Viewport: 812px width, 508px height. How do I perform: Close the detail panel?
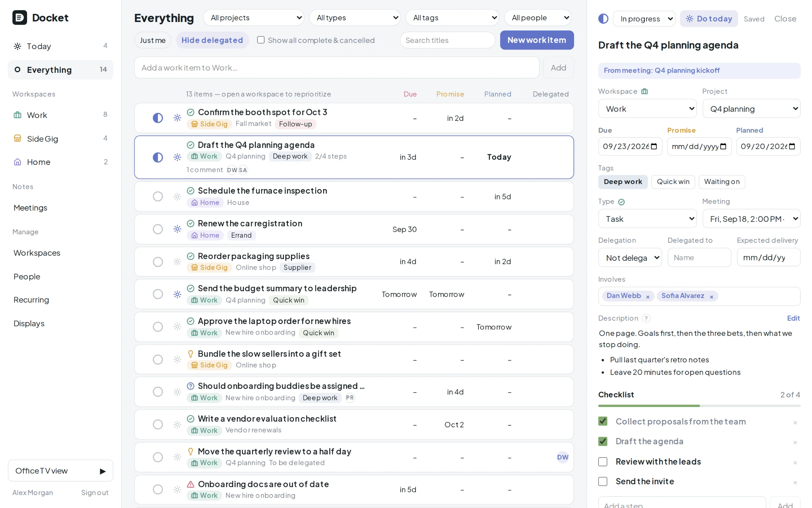pos(785,19)
